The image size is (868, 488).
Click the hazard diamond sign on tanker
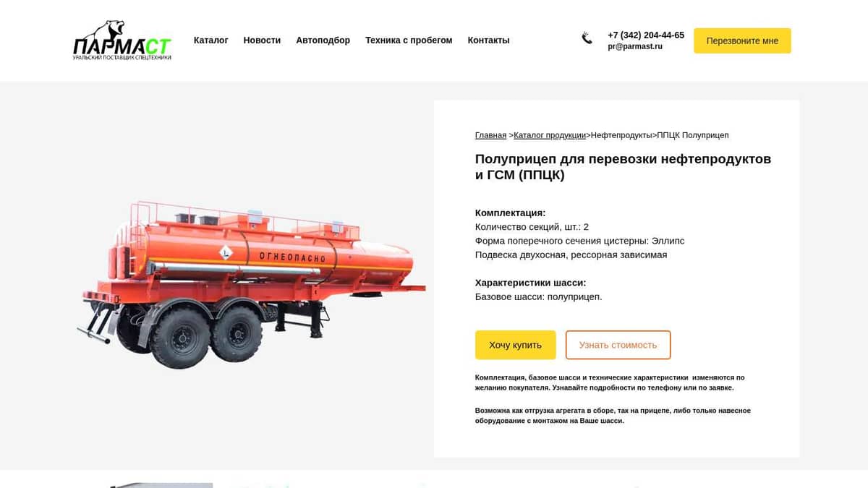tap(226, 252)
